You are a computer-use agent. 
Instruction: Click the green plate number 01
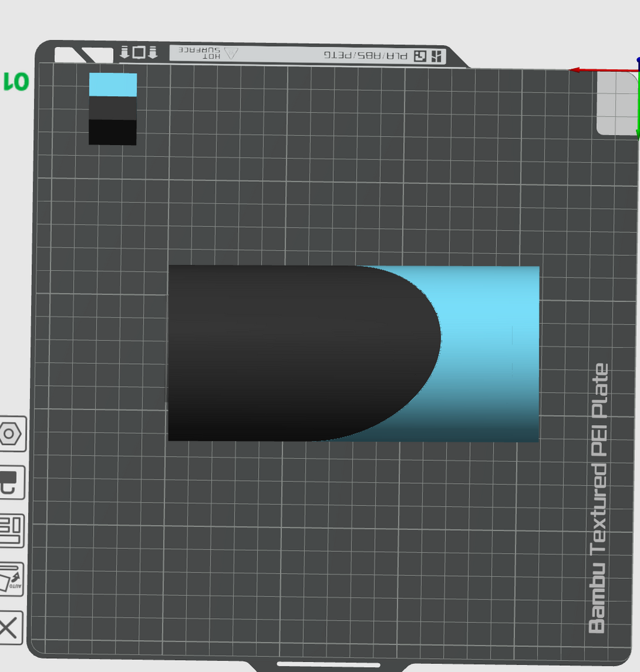click(16, 81)
